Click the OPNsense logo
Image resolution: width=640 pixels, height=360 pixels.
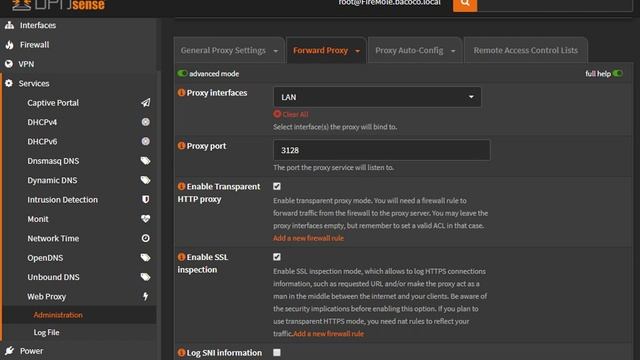(x=58, y=5)
